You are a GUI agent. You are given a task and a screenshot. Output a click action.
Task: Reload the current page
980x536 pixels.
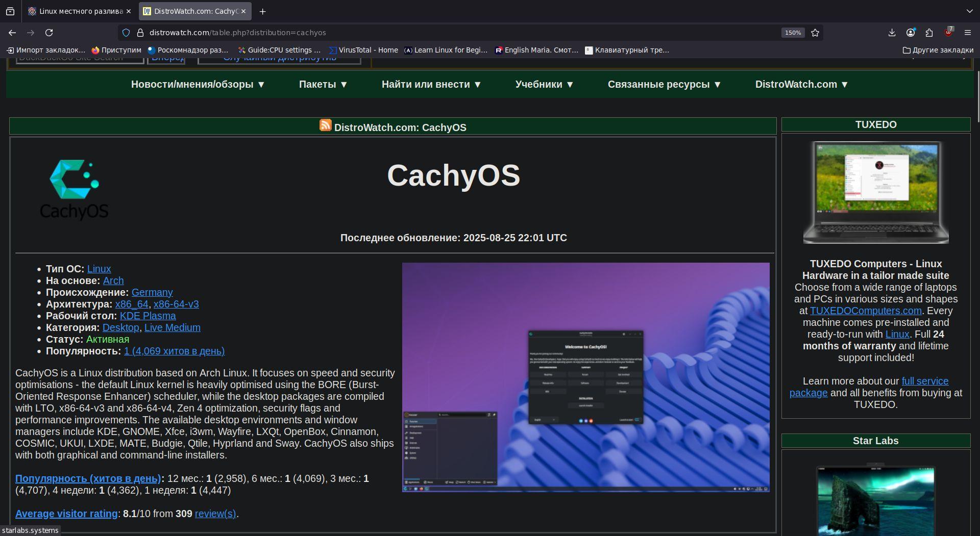(49, 33)
